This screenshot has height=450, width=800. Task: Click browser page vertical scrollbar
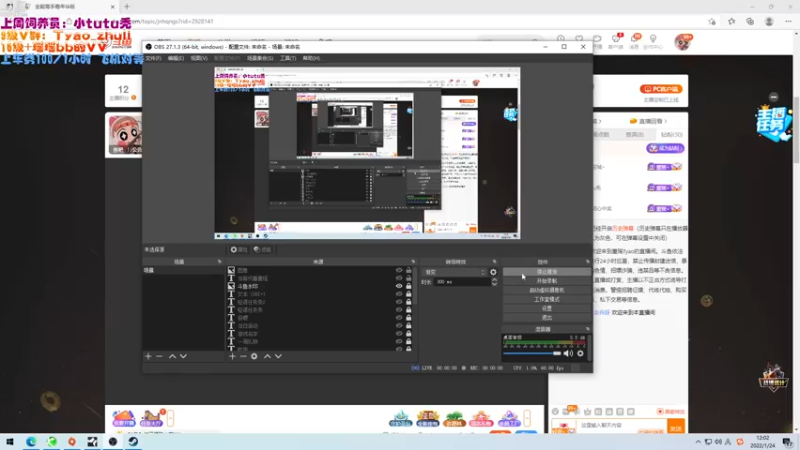pyautogui.click(x=795, y=132)
